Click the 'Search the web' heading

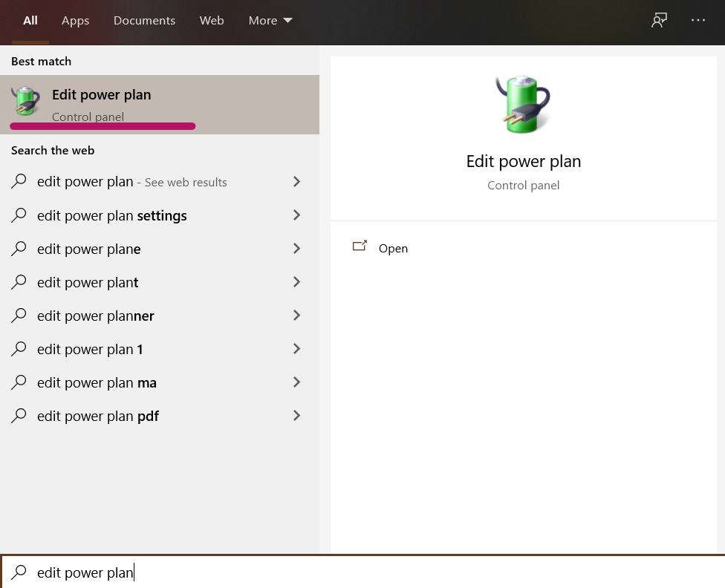[53, 150]
